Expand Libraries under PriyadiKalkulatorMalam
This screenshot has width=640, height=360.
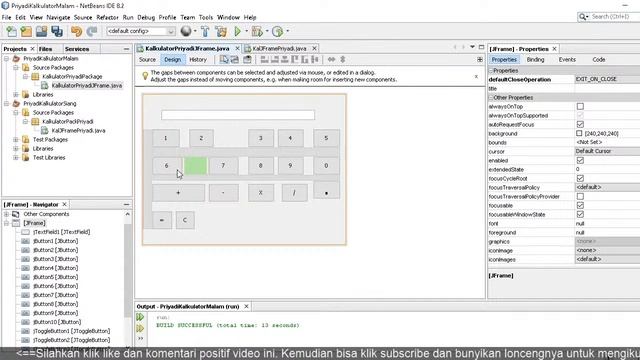point(16,95)
